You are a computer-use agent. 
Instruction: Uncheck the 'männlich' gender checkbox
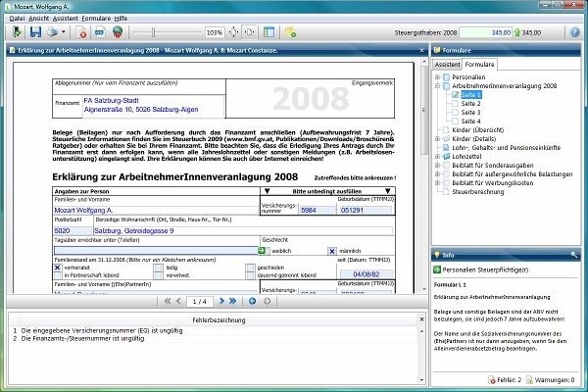coord(332,251)
